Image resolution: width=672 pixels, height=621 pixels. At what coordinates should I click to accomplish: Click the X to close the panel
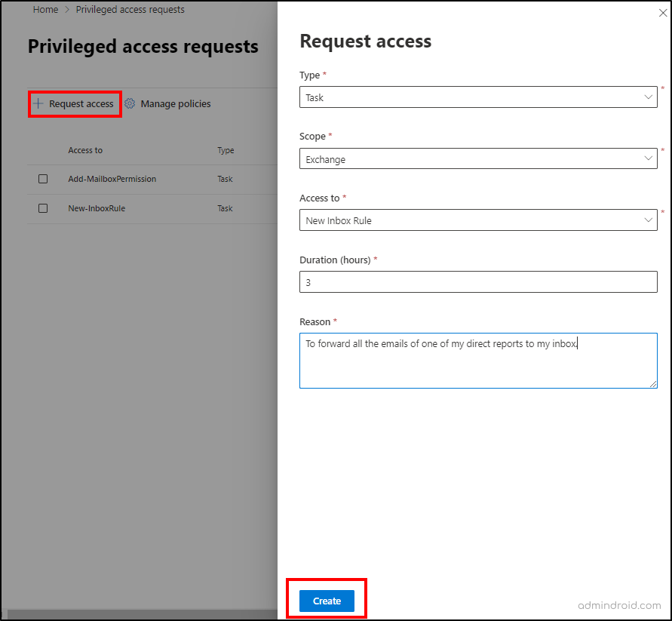[661, 12]
